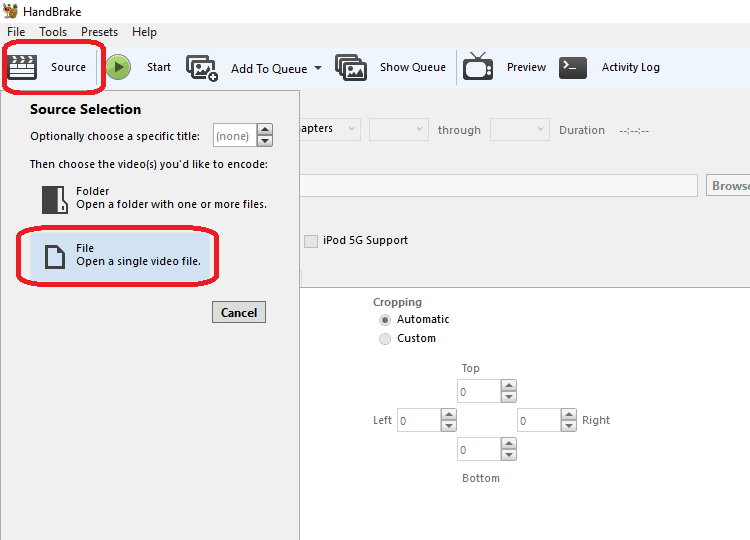Click the Bottom crop value field

(x=479, y=449)
